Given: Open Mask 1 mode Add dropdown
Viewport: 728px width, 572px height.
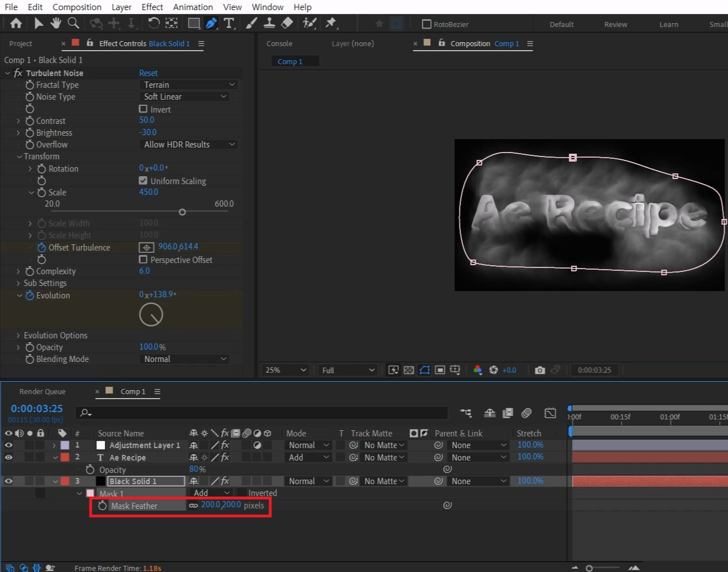Looking at the screenshot, I should tap(211, 493).
